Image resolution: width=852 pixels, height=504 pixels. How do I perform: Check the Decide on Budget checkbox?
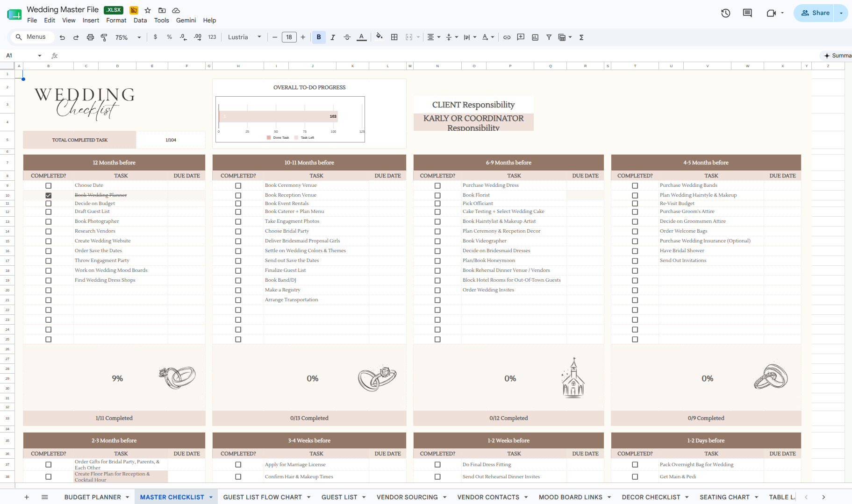click(x=49, y=204)
